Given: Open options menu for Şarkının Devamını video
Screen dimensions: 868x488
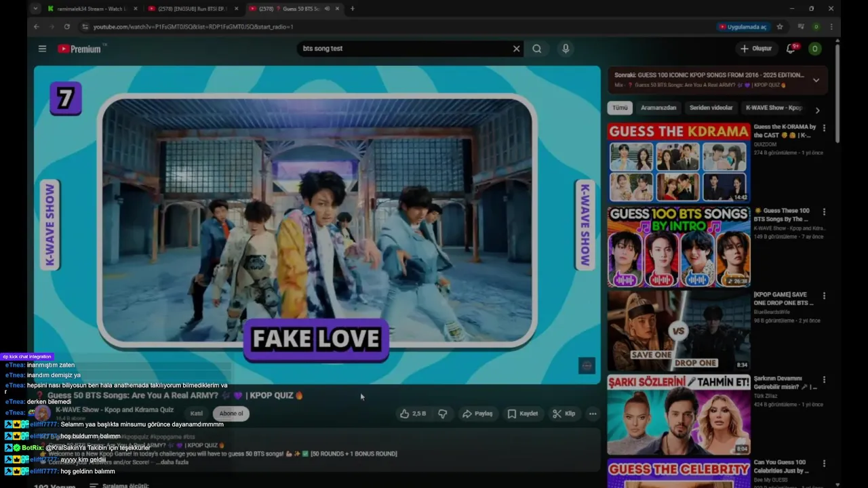Looking at the screenshot, I should 824,380.
